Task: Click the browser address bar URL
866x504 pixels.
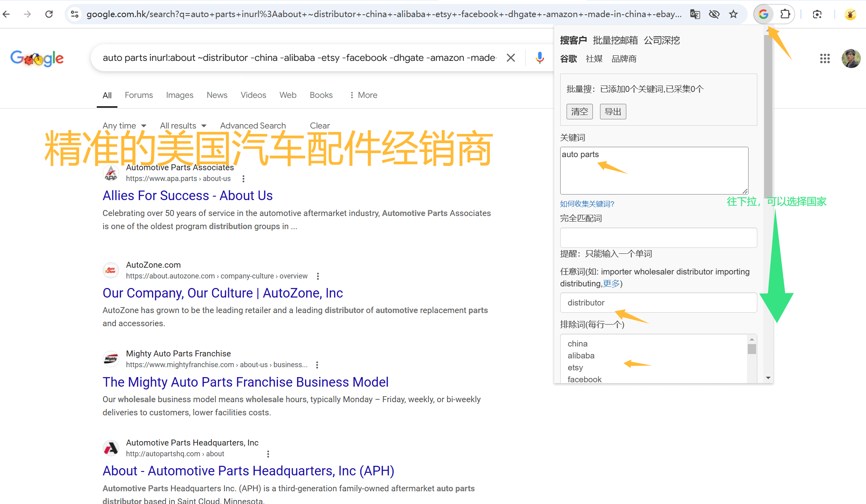Action: click(384, 14)
